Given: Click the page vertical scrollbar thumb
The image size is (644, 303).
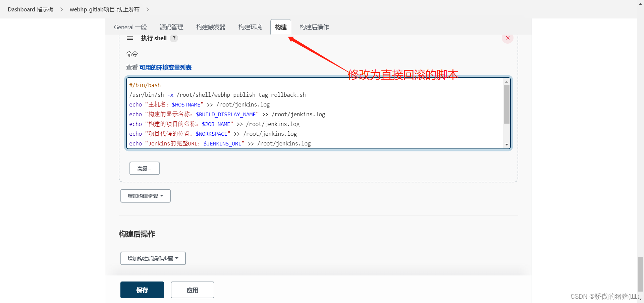Looking at the screenshot, I should click(x=640, y=274).
